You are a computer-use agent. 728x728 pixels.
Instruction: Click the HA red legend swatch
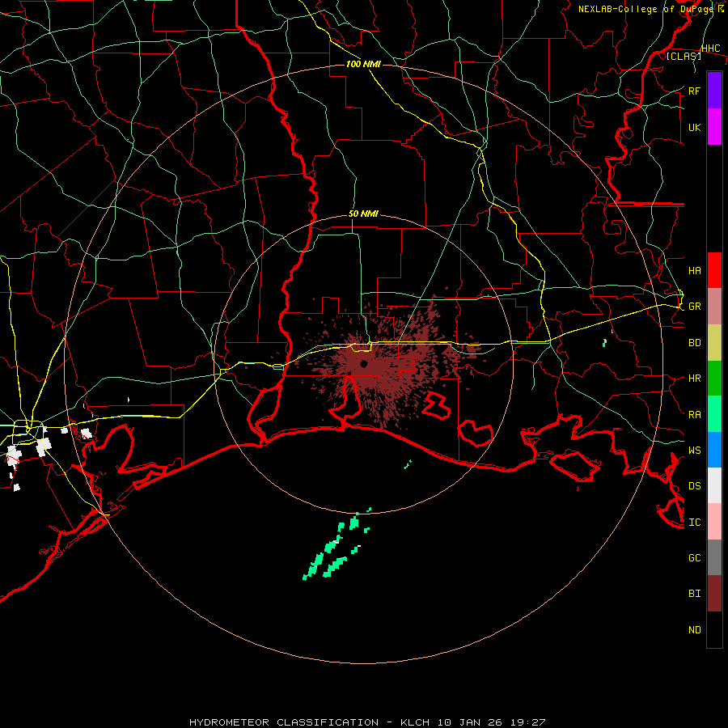click(714, 270)
